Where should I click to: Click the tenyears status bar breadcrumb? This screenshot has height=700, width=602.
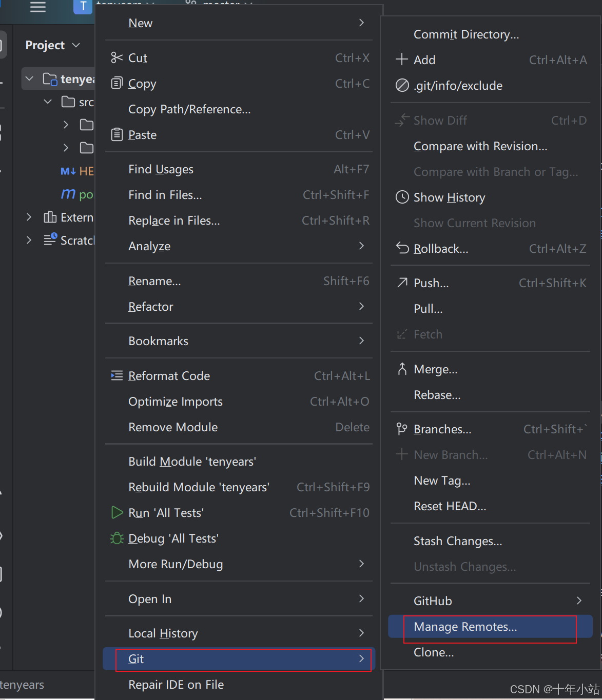pos(22,685)
